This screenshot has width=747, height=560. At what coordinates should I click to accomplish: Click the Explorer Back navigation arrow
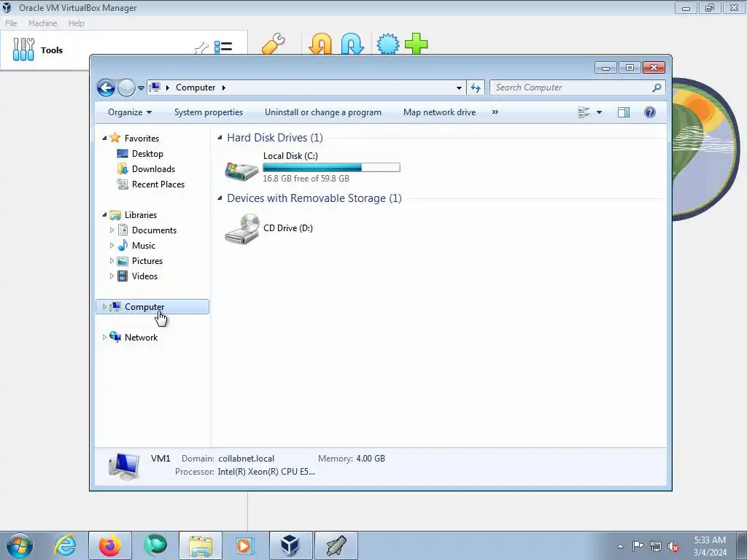click(106, 87)
